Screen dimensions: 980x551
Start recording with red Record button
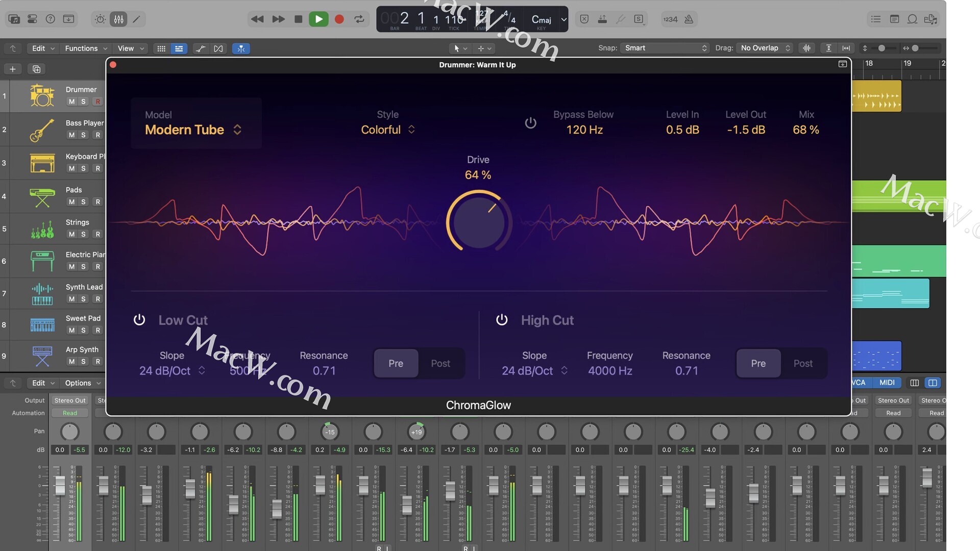339,19
